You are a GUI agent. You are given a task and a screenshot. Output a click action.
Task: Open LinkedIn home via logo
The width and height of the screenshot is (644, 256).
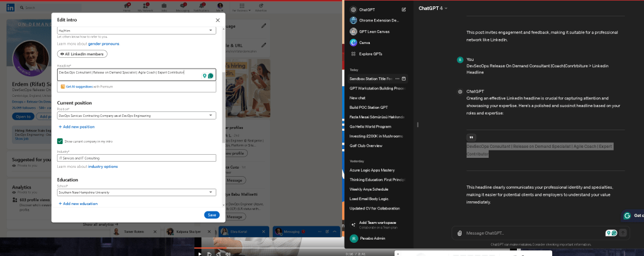point(10,8)
